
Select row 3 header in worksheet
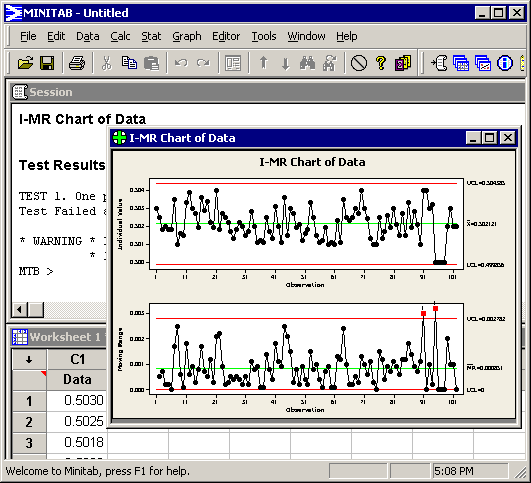click(x=29, y=443)
